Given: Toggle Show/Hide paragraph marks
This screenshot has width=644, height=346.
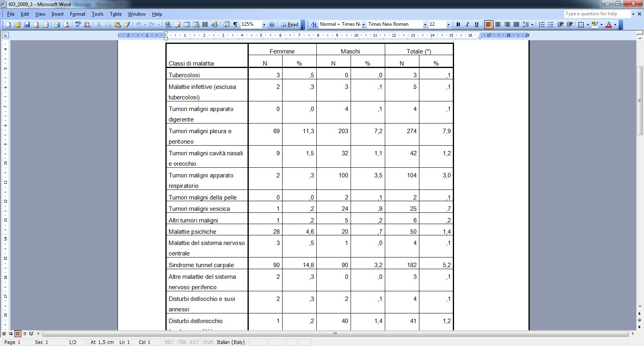Looking at the screenshot, I should pos(235,25).
